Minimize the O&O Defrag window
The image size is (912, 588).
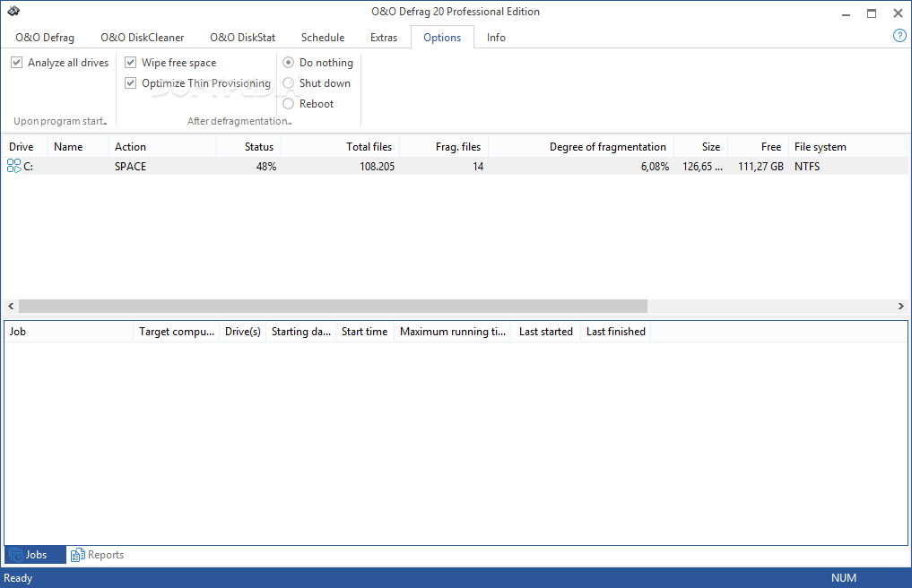[846, 13]
